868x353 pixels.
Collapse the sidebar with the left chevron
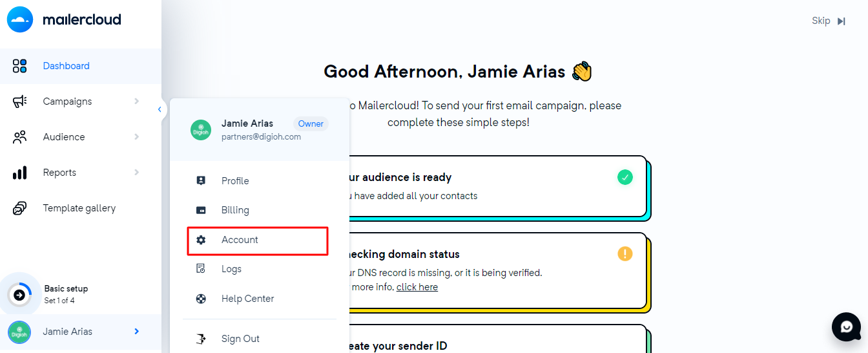tap(160, 109)
